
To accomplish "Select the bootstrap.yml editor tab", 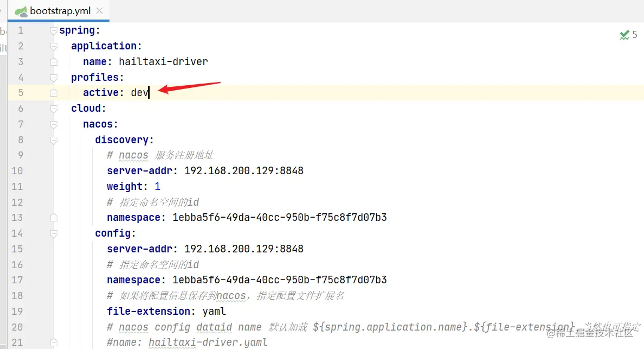I will (x=59, y=11).
